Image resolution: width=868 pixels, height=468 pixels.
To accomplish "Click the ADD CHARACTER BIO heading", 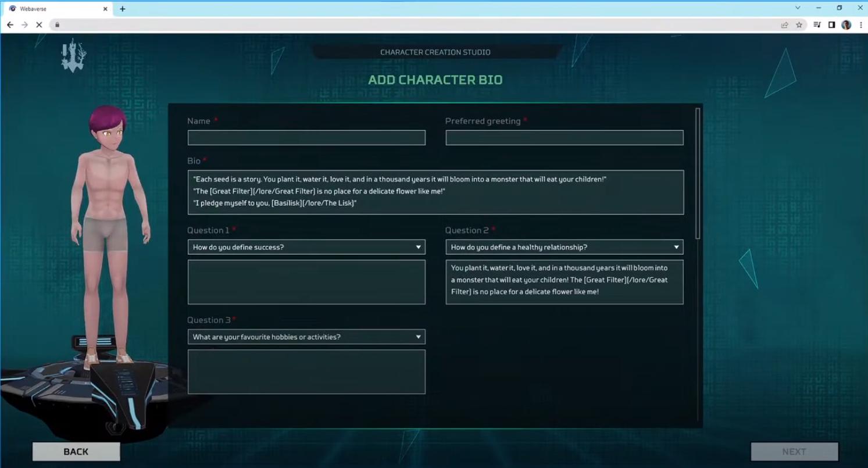I will coord(435,80).
